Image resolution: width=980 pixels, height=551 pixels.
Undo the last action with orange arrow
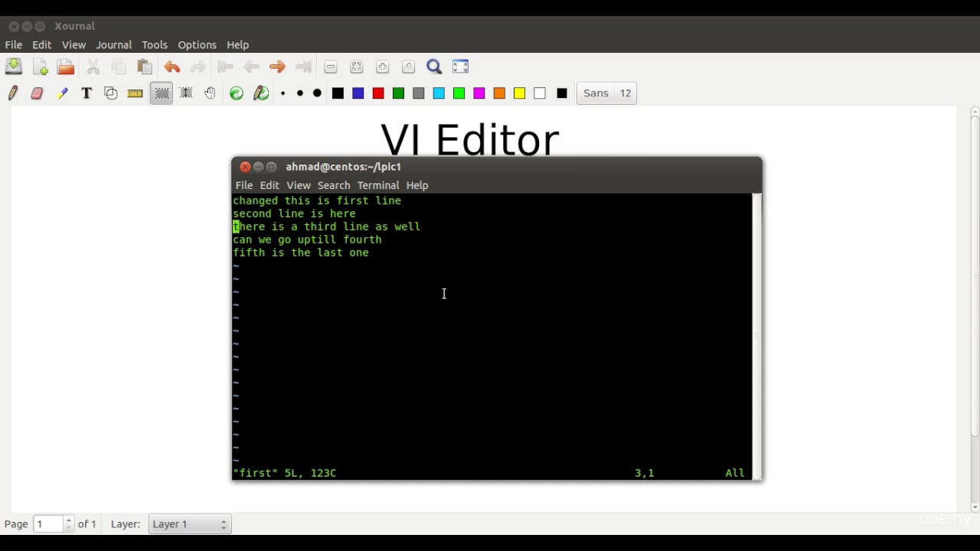pyautogui.click(x=171, y=67)
